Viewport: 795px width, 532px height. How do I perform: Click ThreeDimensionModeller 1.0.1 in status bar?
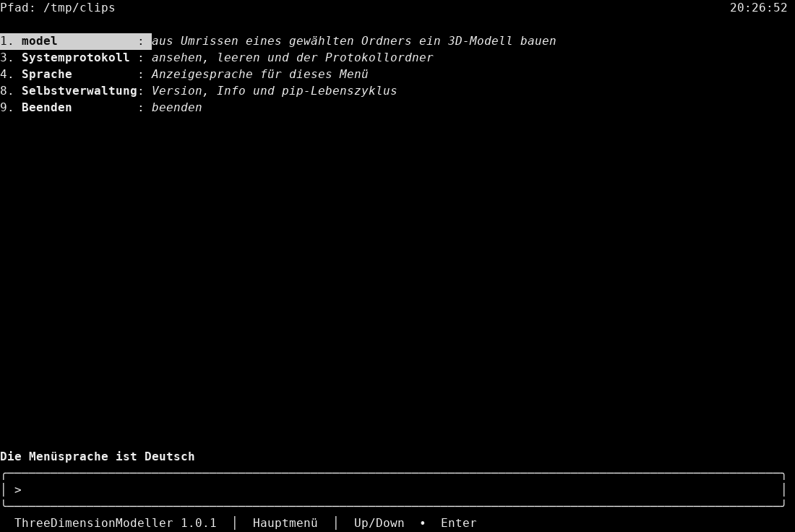pos(116,523)
